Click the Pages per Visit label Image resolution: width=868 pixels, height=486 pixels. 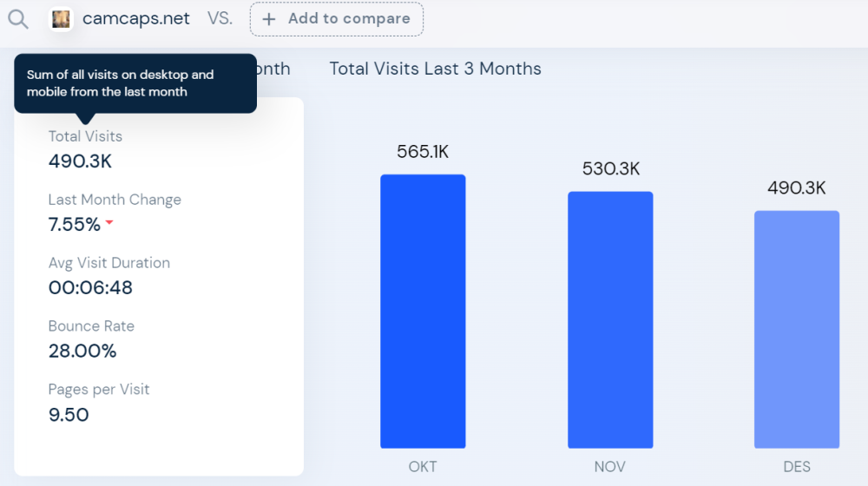[99, 390]
